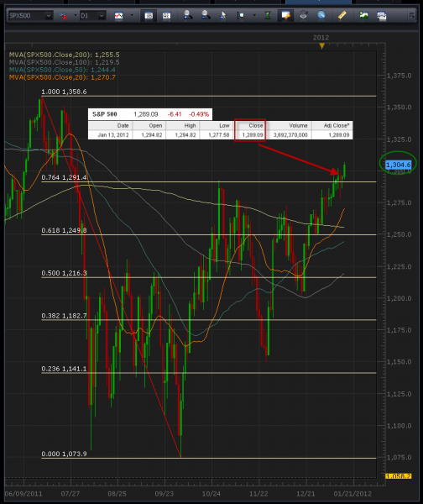Click the 1,375.0 price axis value
Image resolution: width=423 pixels, height=504 pixels.
tap(399, 76)
